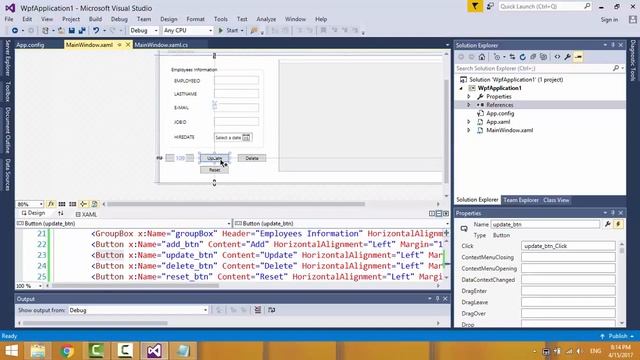Click the Properties wrench icon in Solution Explorer toolbar
The height and width of the screenshot is (360, 640).
click(x=567, y=57)
